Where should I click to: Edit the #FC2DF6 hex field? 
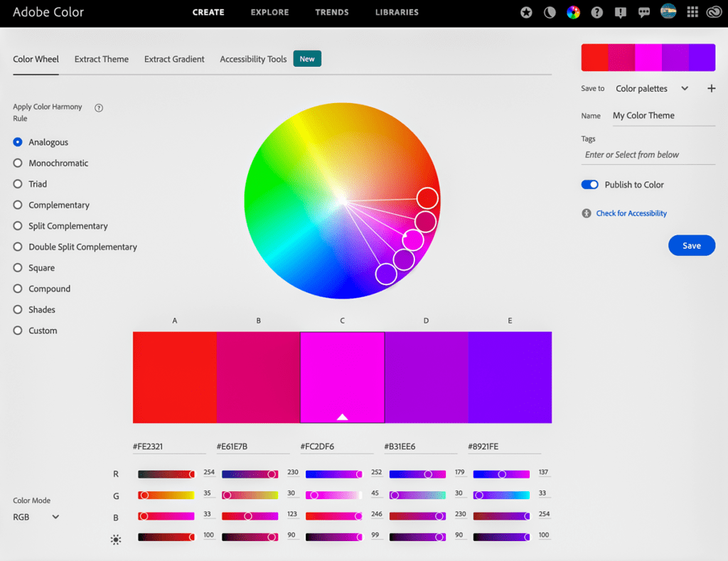[336, 447]
